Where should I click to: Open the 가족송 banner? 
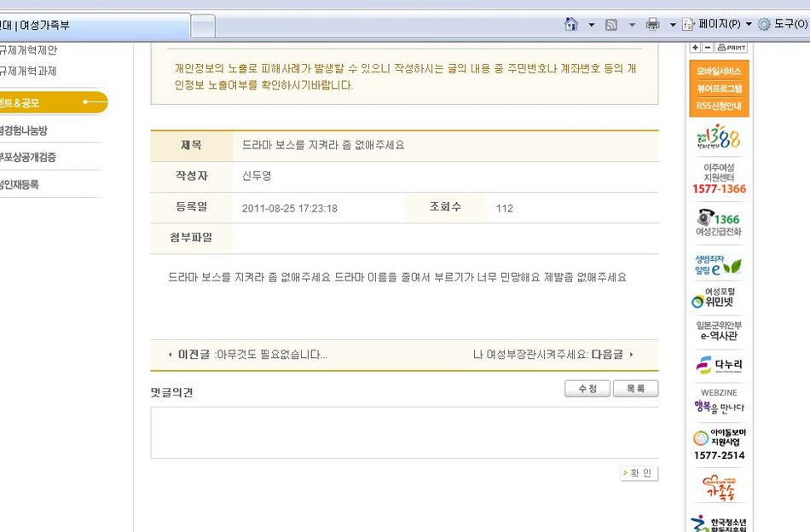pos(719,488)
